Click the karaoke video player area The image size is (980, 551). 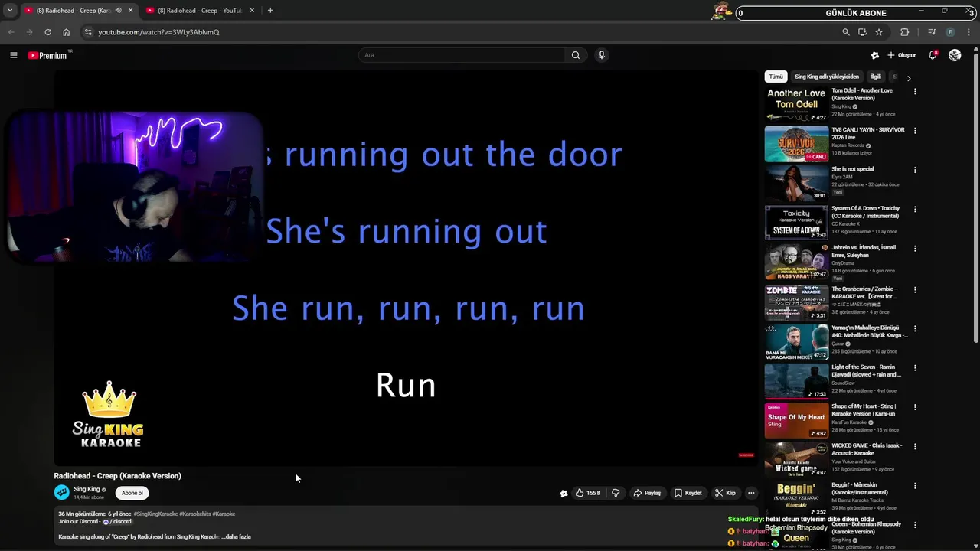point(406,268)
